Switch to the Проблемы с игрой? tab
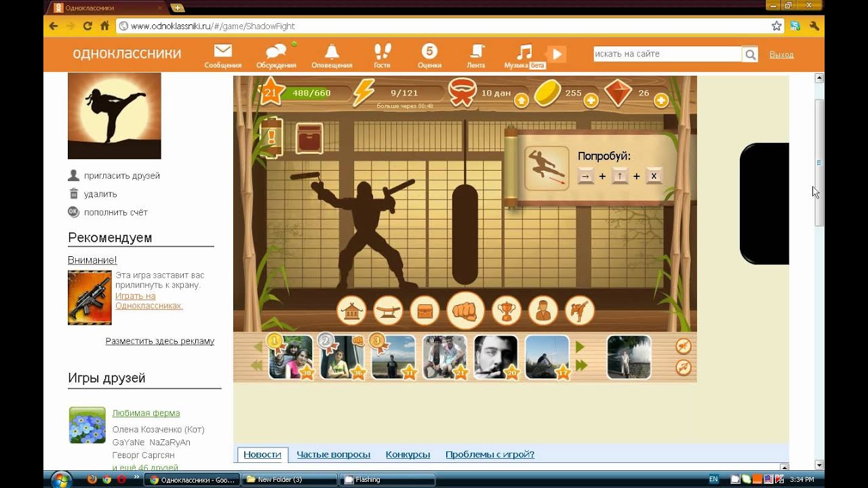Viewport: 868px width, 488px height. click(x=490, y=454)
